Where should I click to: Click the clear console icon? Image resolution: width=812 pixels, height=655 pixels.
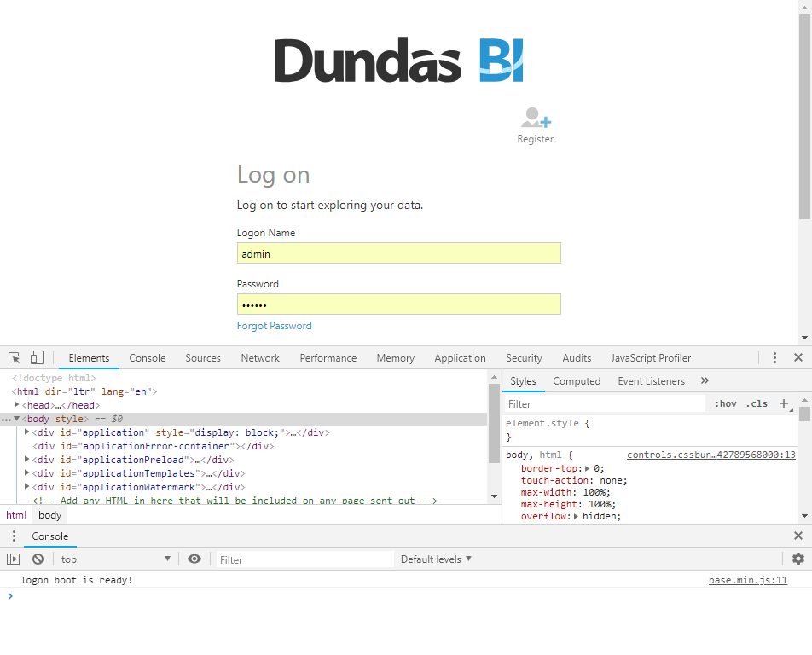click(x=38, y=559)
